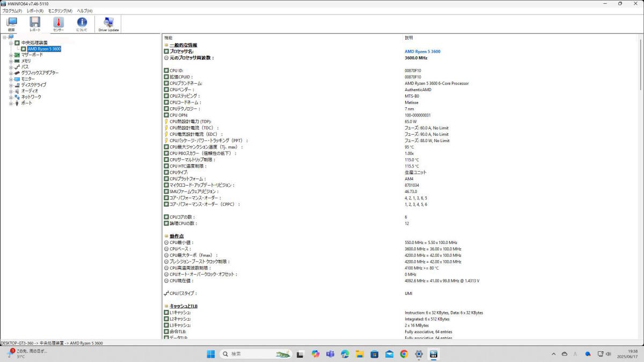
Task: Select the 中央処理装置 tree item
Action: (34, 42)
